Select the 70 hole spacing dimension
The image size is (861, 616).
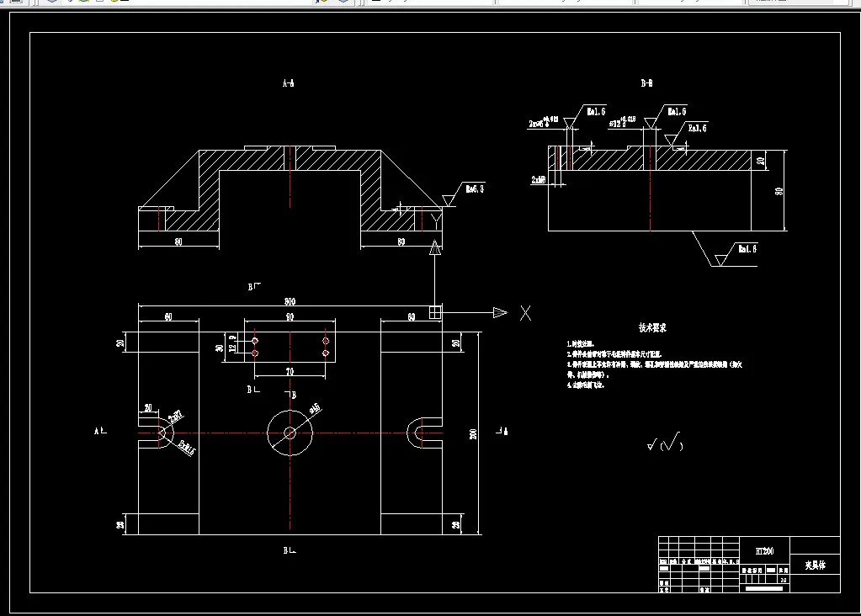tap(290, 372)
